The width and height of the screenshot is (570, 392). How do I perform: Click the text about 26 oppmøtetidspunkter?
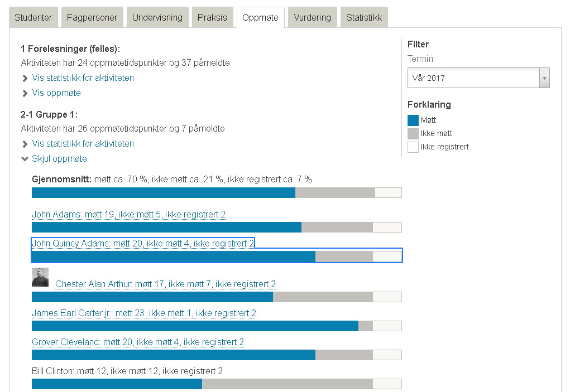[x=123, y=128]
